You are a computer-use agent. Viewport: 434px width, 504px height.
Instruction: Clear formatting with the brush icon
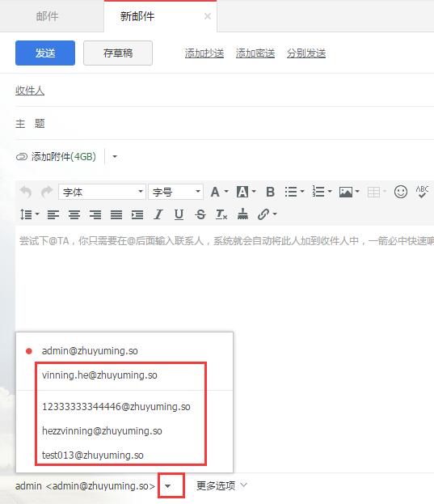242,214
